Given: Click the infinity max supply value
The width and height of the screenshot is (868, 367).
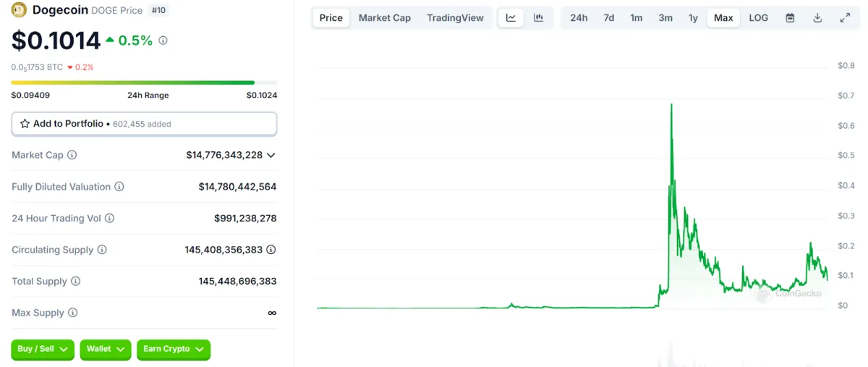Looking at the screenshot, I should 272,313.
